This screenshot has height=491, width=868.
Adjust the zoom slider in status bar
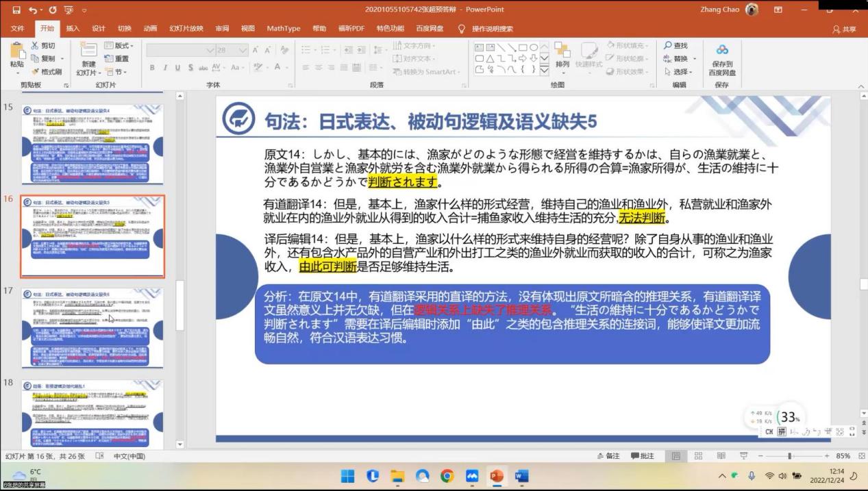(x=790, y=456)
